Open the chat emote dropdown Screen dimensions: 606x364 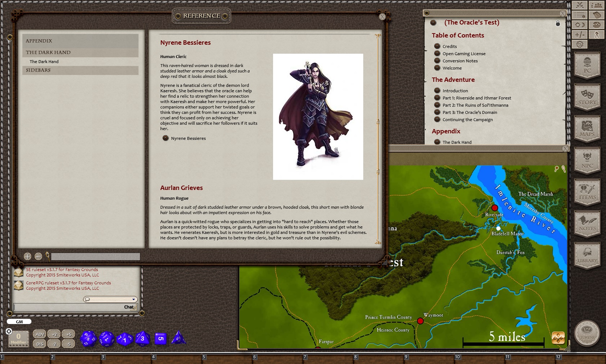[110, 299]
